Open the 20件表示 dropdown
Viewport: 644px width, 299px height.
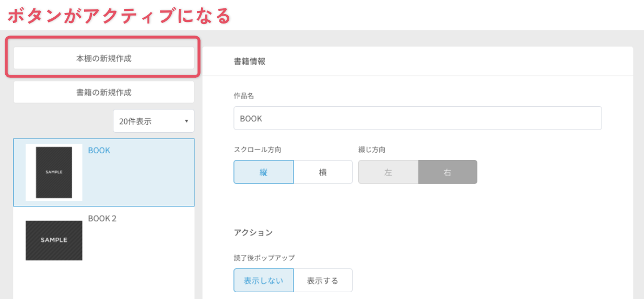pos(154,121)
